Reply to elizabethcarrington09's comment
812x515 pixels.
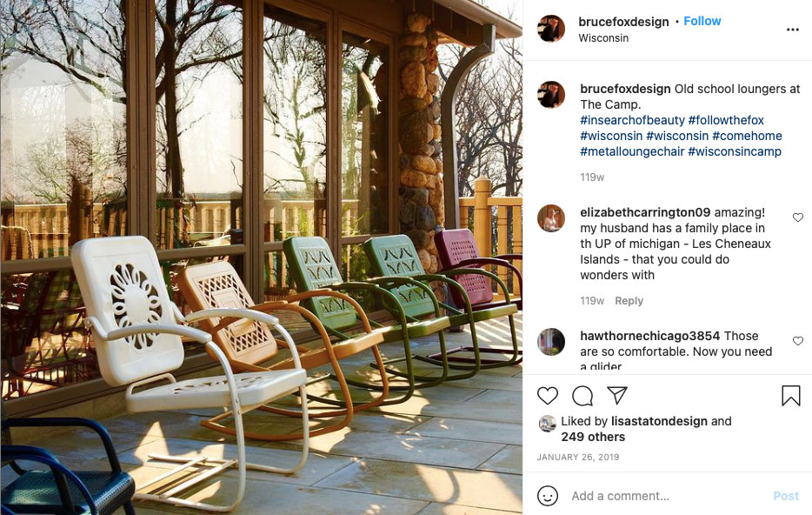629,301
